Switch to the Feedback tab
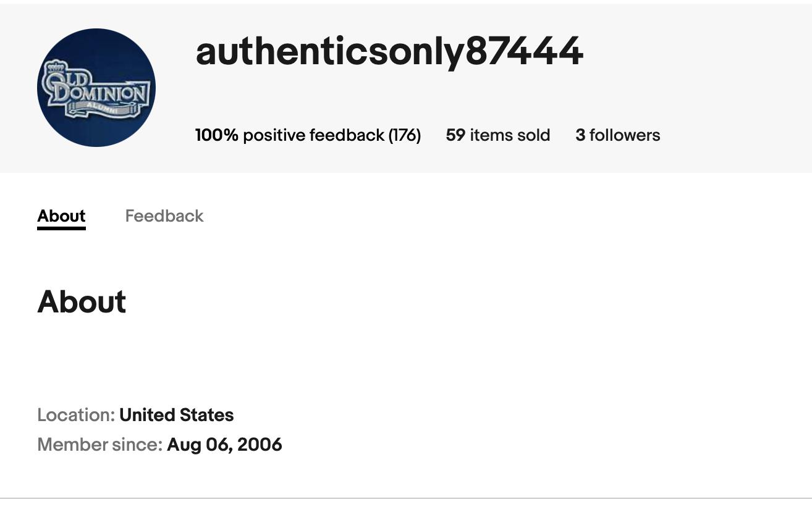The width and height of the screenshot is (812, 510). coord(164,216)
